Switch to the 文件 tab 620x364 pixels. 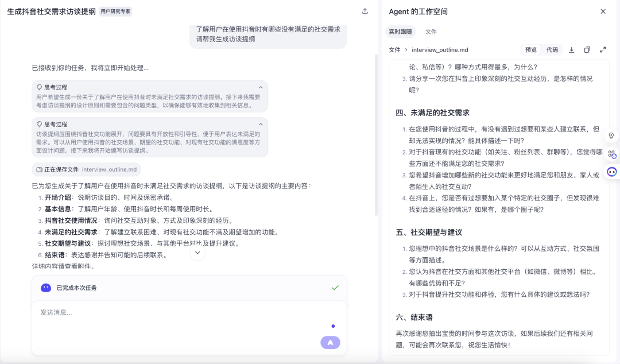(431, 32)
